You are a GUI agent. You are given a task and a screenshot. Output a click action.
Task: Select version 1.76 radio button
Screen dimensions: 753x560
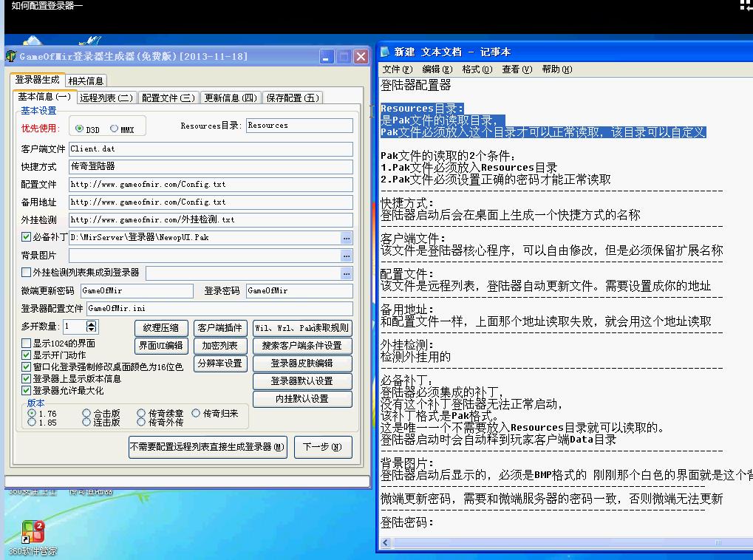pos(32,414)
